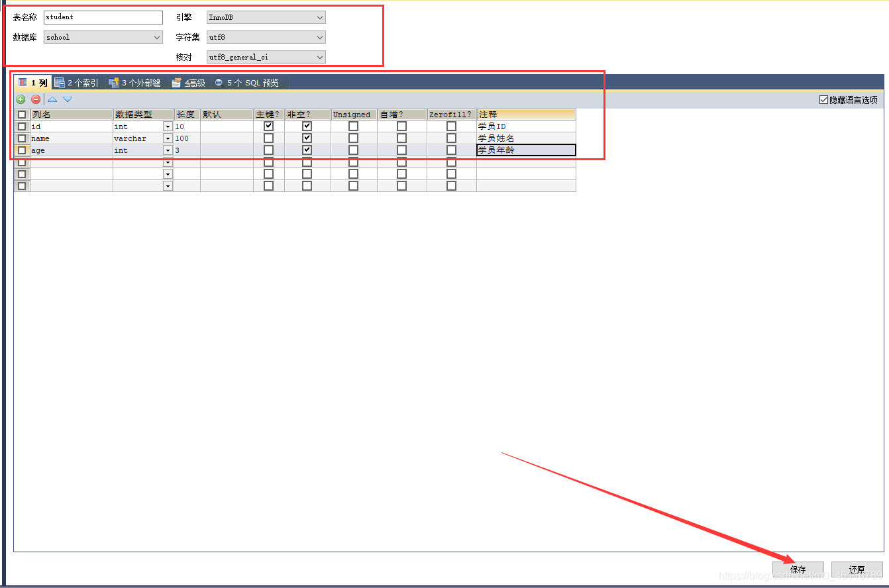
Task: Click the red remove column icon
Action: click(x=36, y=99)
